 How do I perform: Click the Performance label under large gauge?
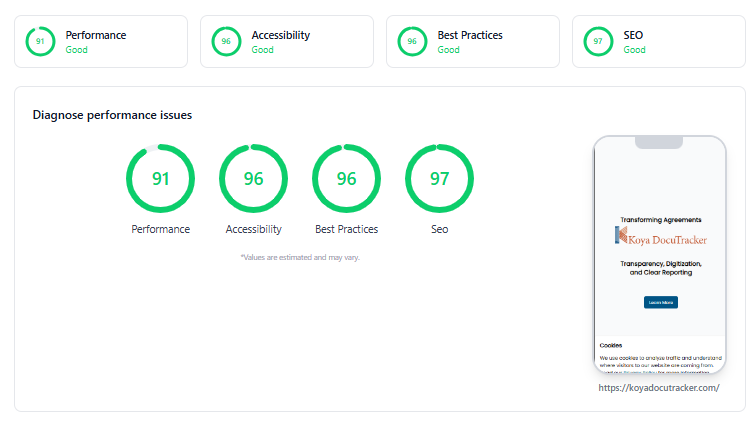click(161, 229)
